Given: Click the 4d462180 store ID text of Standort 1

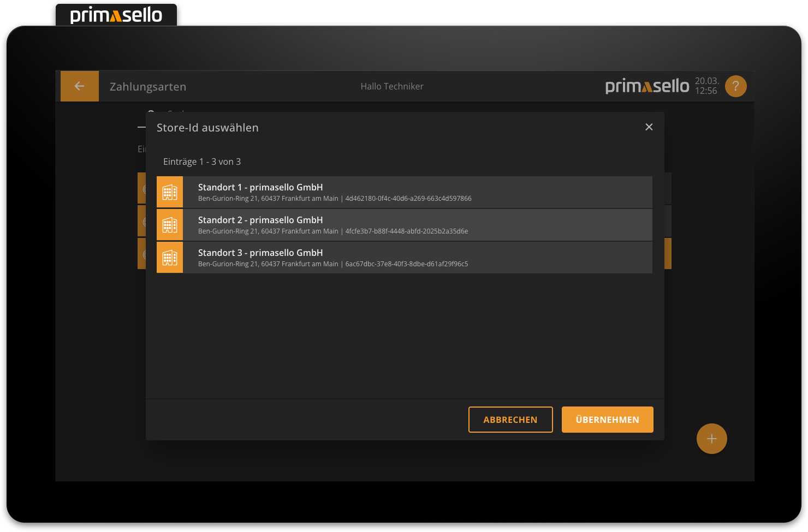Looking at the screenshot, I should [x=408, y=198].
